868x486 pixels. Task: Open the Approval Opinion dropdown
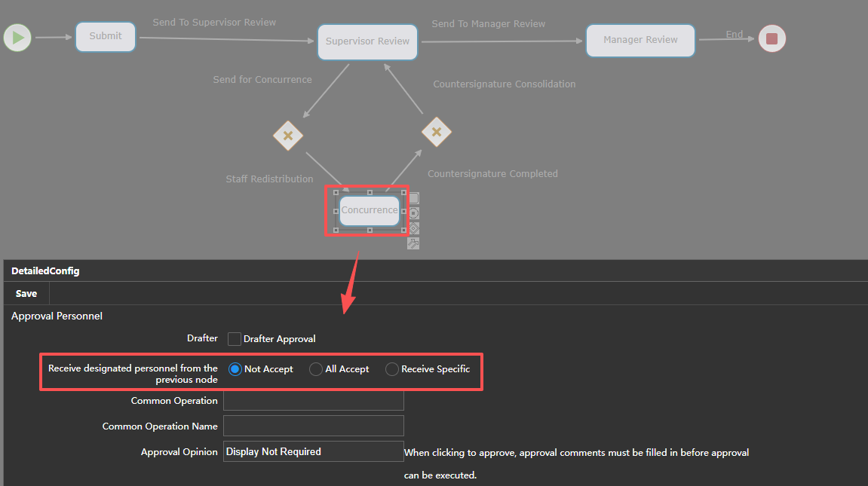[313, 452]
